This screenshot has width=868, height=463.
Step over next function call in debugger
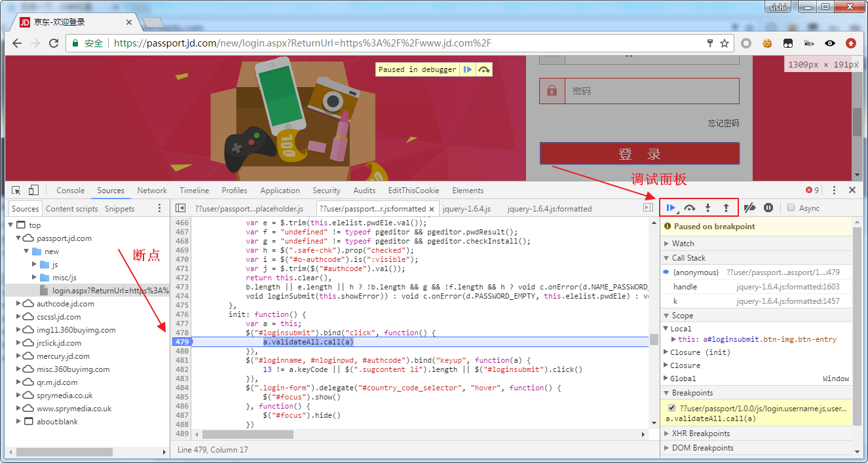pyautogui.click(x=690, y=208)
